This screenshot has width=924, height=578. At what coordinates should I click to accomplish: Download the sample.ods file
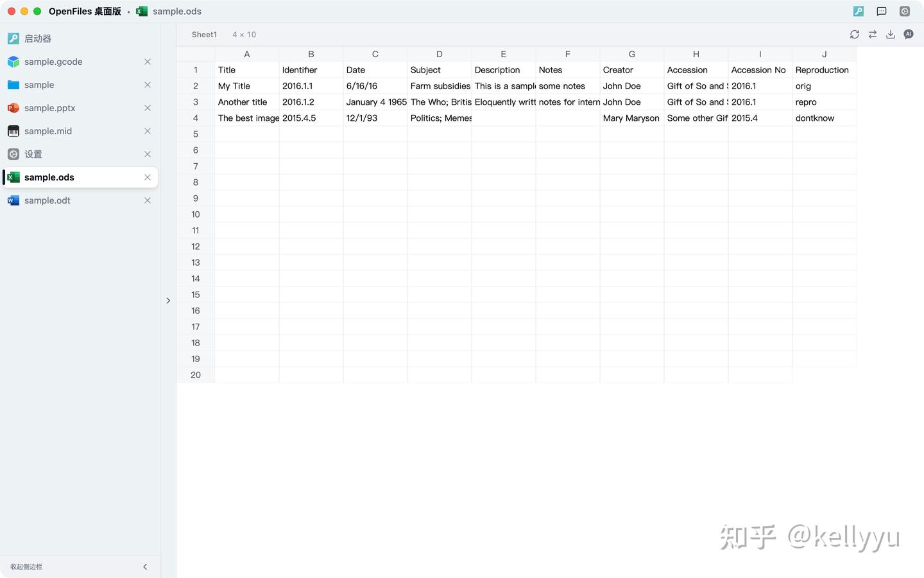[891, 35]
